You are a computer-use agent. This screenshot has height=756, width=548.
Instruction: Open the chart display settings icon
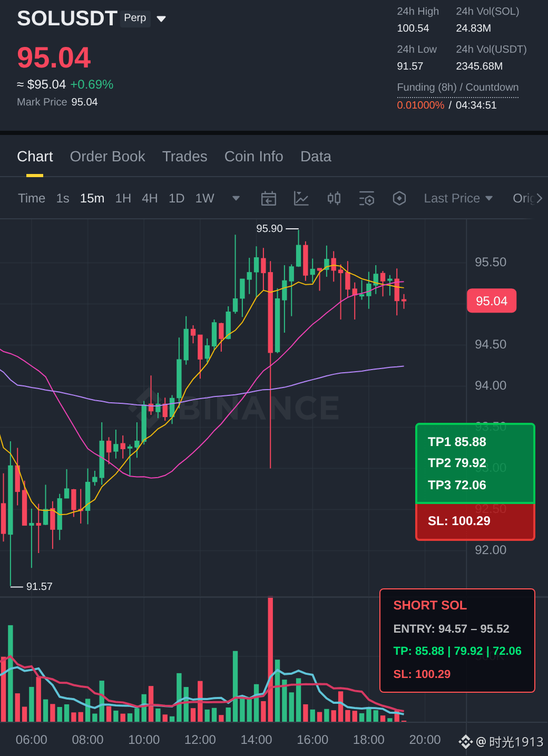(x=367, y=198)
